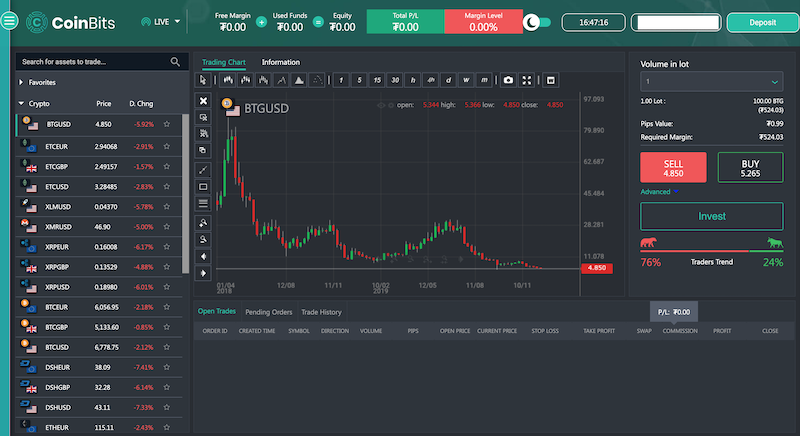Switch to Trading Chart tab
This screenshot has width=800, height=436.
[223, 62]
